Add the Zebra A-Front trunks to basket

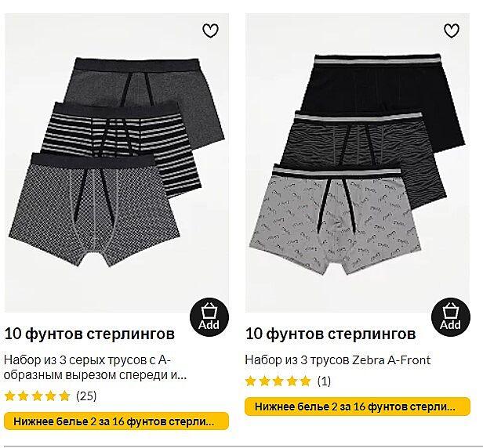pos(451,317)
